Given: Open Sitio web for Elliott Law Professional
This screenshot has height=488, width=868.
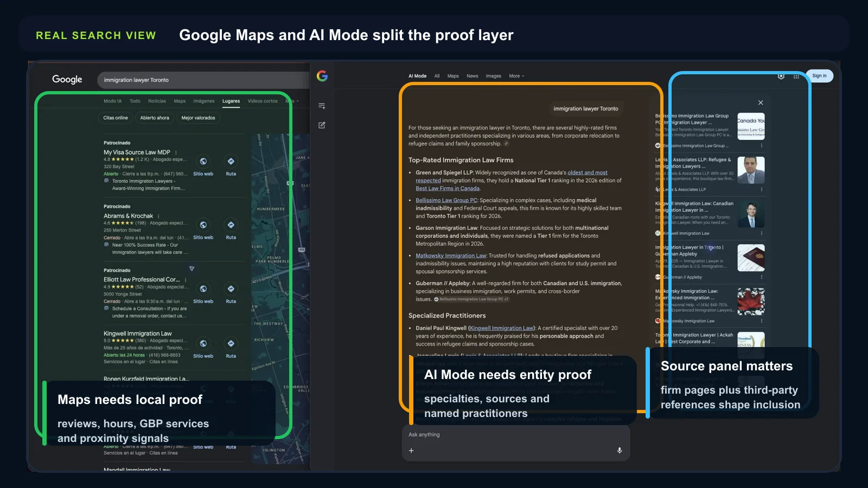Looking at the screenshot, I should (x=203, y=293).
